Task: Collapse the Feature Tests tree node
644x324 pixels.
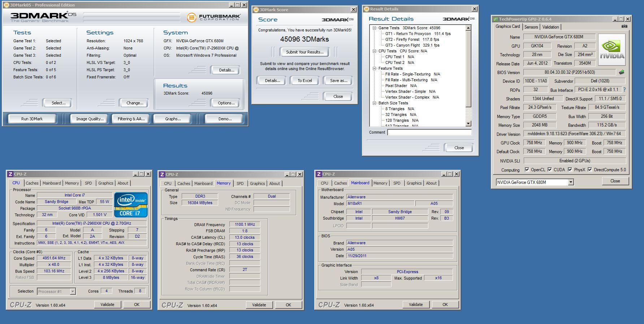Action: [375, 68]
